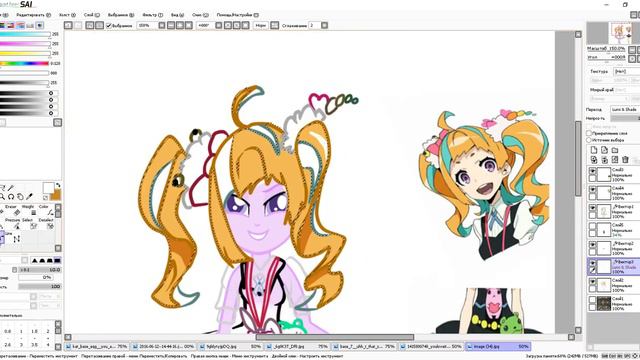The height and width of the screenshot is (360, 640).
Task: Select the Weight vector tool
Action: (x=29, y=210)
